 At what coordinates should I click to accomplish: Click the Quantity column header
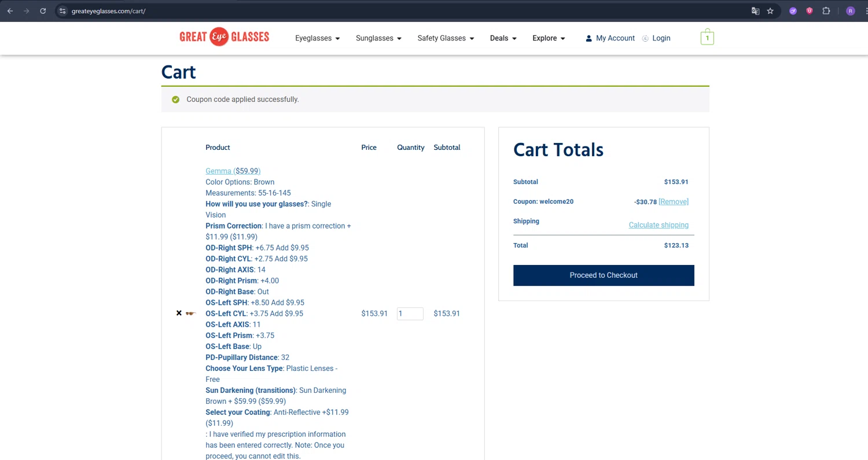411,148
